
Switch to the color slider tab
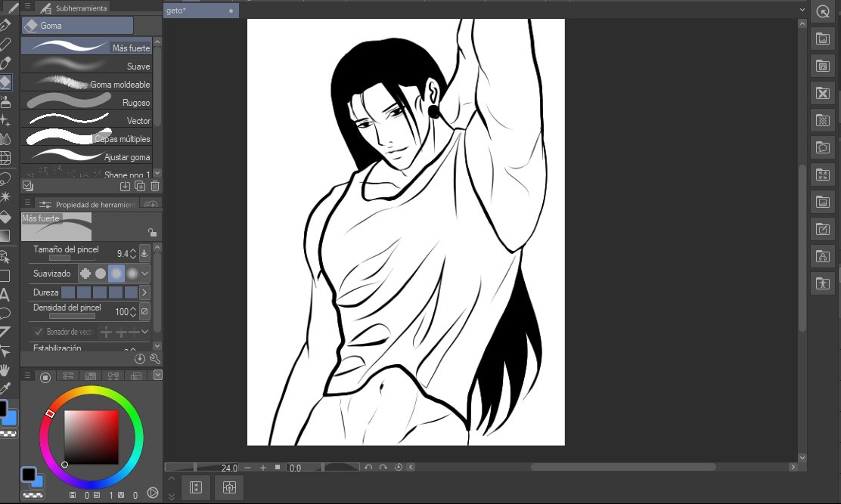click(x=67, y=376)
